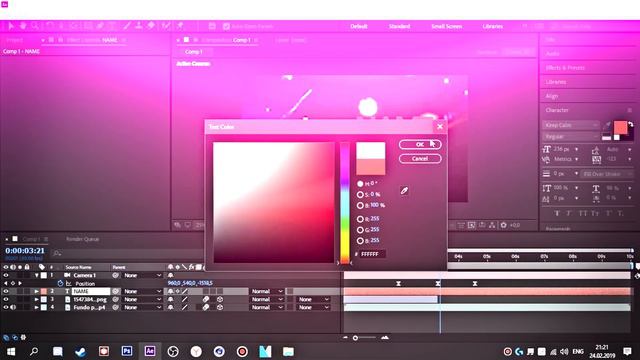640x360 pixels.
Task: Select the S saturation radio button
Action: coord(360,195)
